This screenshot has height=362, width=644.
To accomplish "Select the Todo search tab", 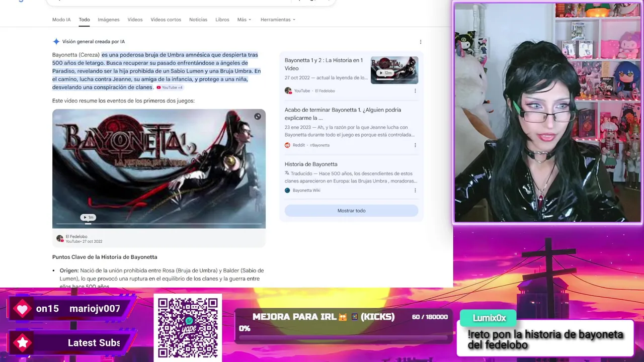I will pyautogui.click(x=84, y=20).
